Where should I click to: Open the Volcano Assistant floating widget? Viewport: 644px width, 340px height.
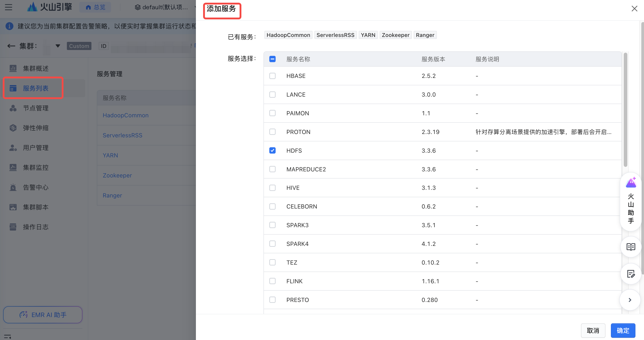[x=631, y=202]
